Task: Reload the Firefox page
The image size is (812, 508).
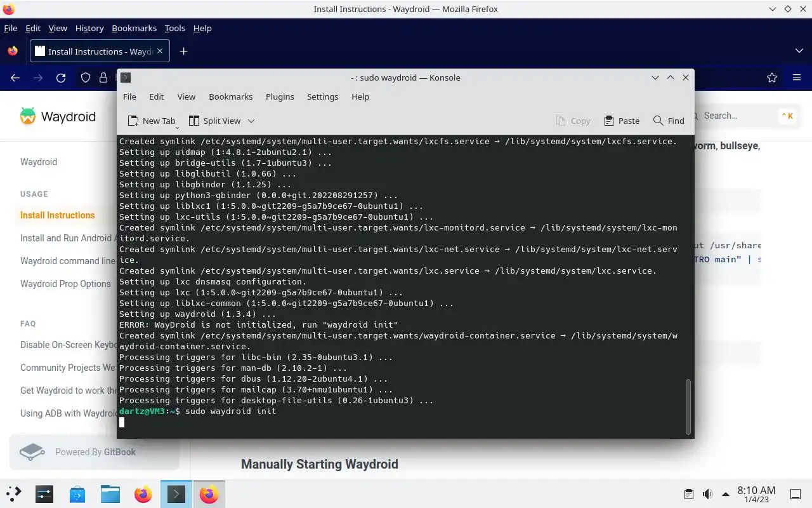Action: coord(61,77)
